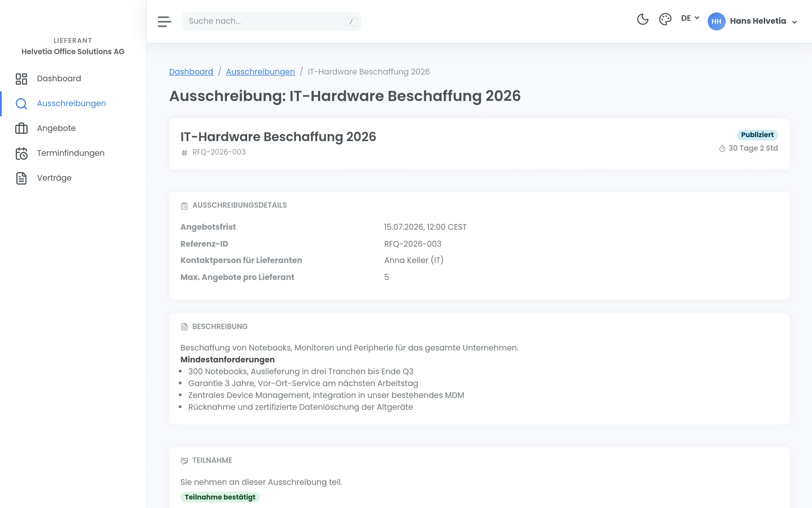Click the hash icon next to RFQ-2026-003
812x508 pixels.
tap(184, 153)
